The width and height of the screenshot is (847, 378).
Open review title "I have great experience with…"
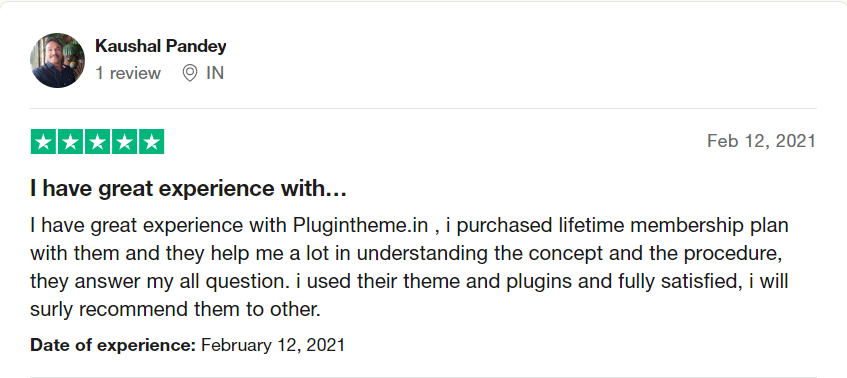pos(188,188)
